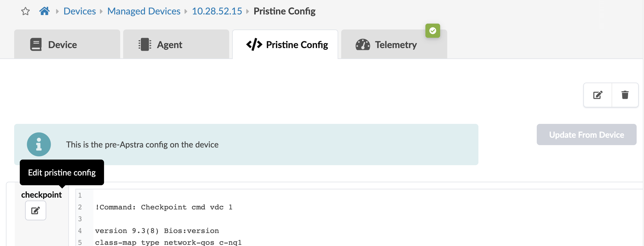Open the Devices breadcrumb link
Screen dimensions: 644x246
tap(80, 11)
